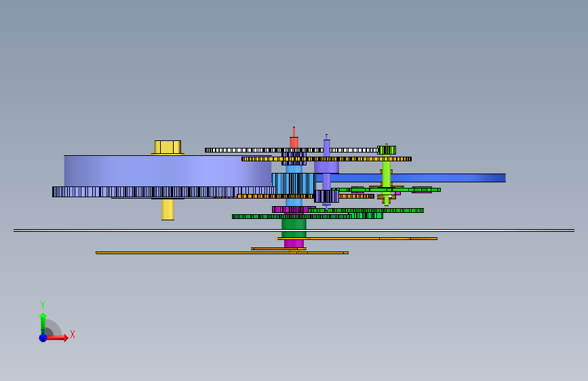Select the yellow toothed gear below the white gear
The width and height of the screenshot is (588, 381).
pyautogui.click(x=326, y=159)
